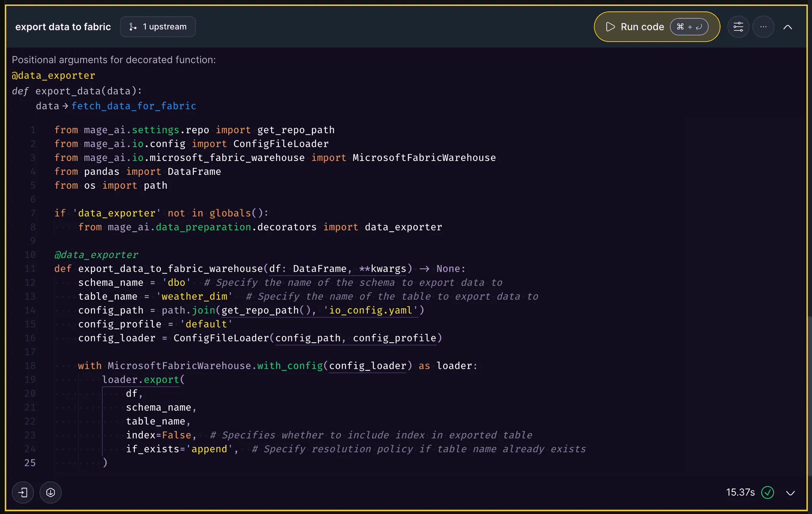The image size is (812, 514).
Task: Click the @data_exporter decorator on line 10
Action: click(96, 255)
